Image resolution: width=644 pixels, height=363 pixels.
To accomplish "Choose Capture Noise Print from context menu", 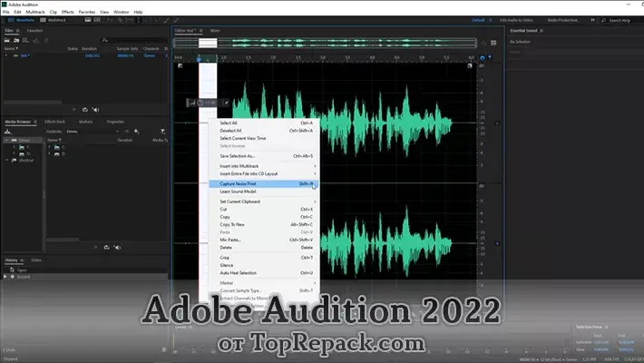I will 263,183.
